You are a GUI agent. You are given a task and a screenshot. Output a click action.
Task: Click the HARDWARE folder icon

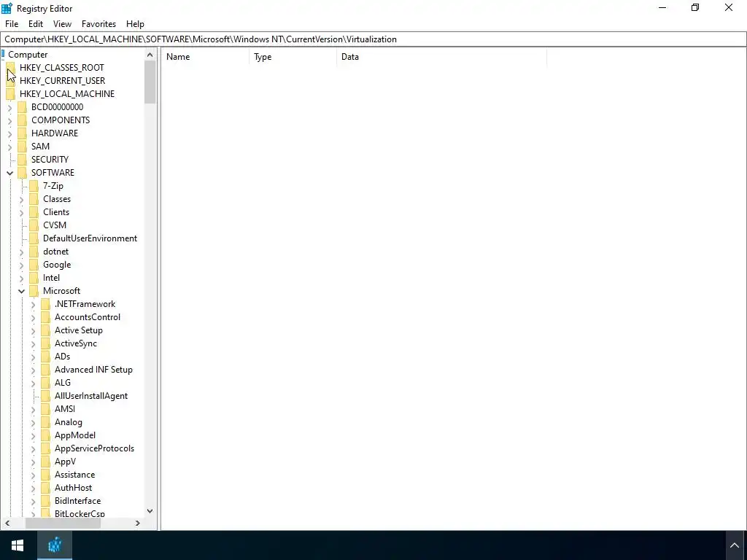coord(22,133)
